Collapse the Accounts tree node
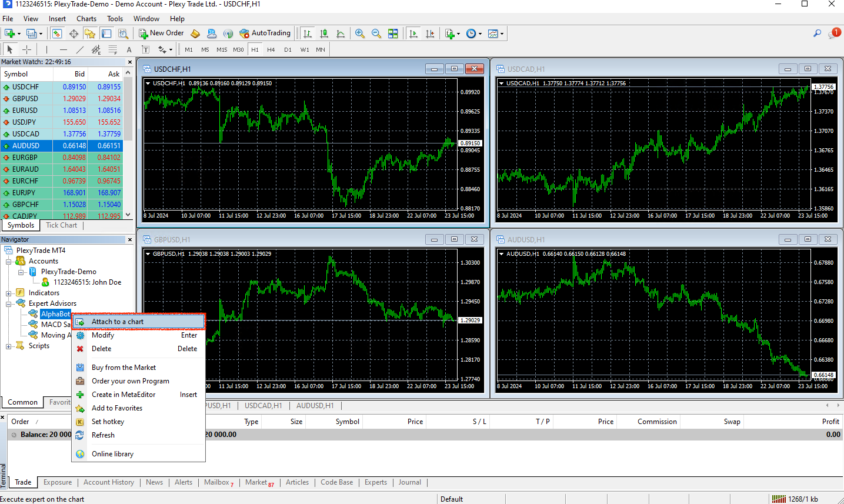The image size is (844, 504). pyautogui.click(x=9, y=261)
